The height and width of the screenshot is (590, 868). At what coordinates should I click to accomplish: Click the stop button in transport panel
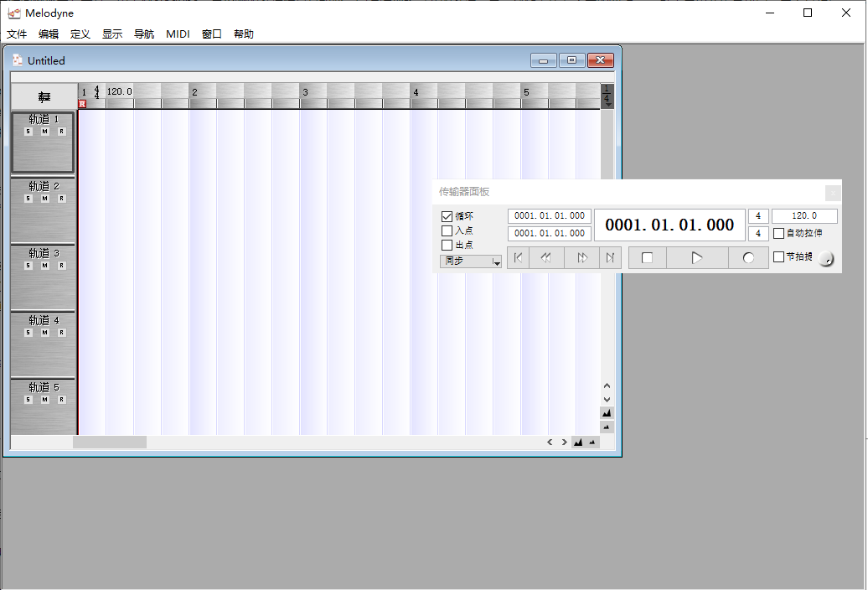pyautogui.click(x=647, y=258)
